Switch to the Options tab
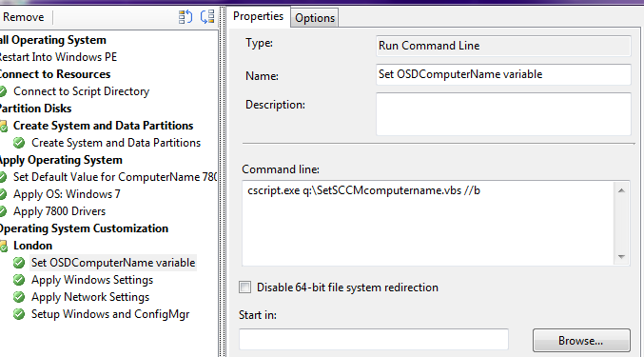This screenshot has height=357, width=644. [315, 18]
